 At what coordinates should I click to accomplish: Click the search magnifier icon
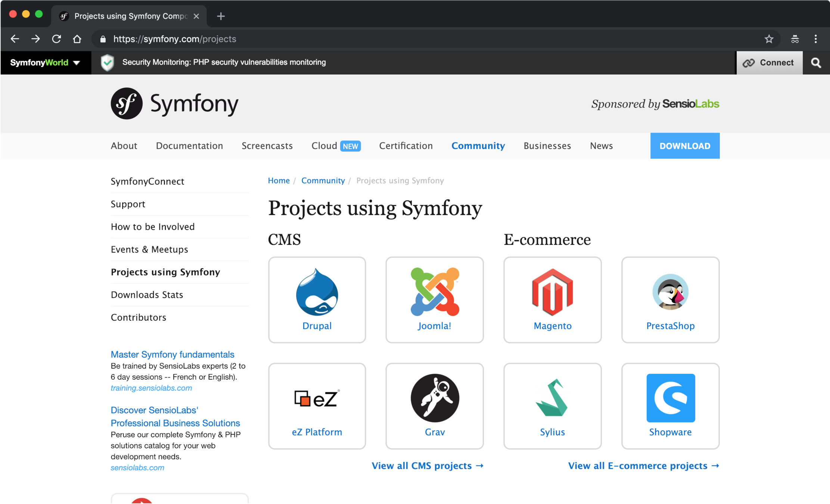[x=816, y=63]
